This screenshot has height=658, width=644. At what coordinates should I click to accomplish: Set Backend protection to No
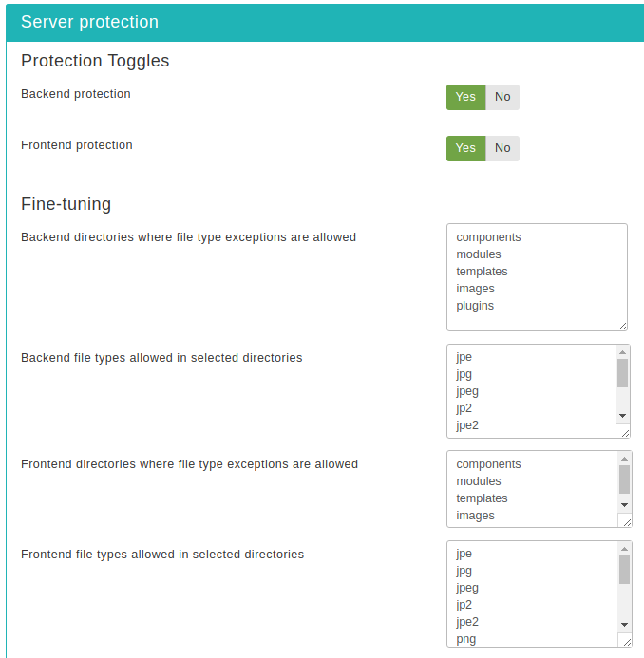tap(502, 97)
